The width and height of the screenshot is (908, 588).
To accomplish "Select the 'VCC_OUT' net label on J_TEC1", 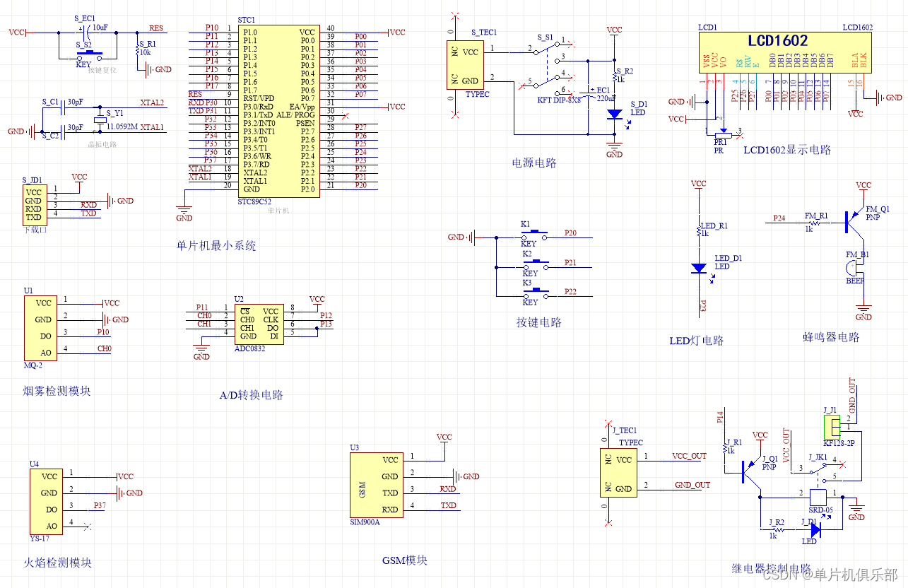I will point(689,457).
